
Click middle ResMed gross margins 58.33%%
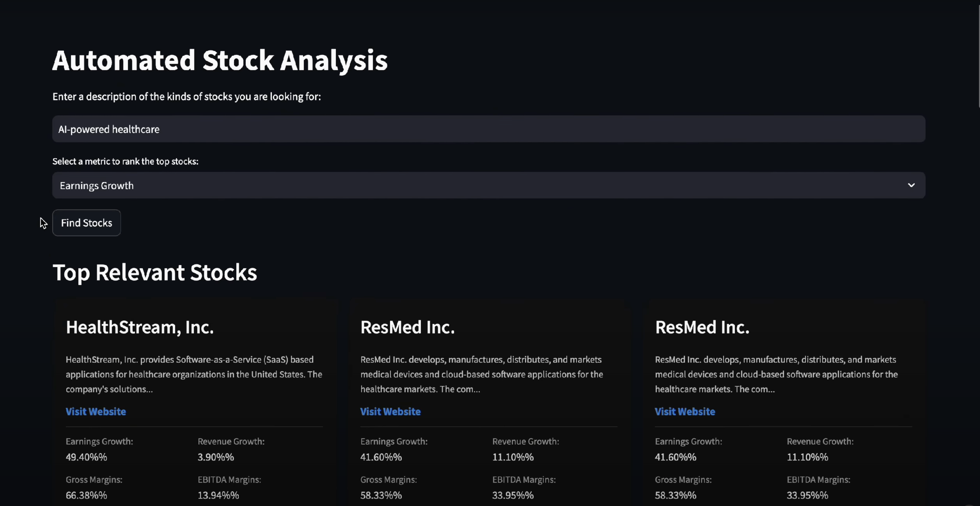[x=381, y=495]
